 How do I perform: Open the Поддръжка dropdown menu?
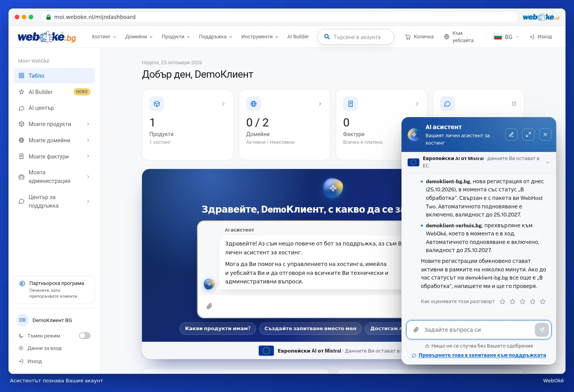[x=215, y=37]
